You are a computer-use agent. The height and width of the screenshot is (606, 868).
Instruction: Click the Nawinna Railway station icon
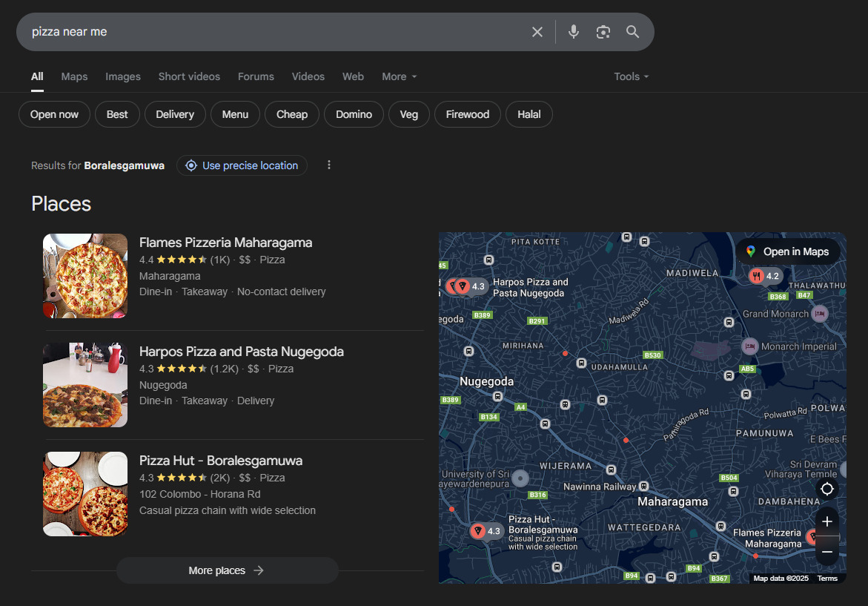click(x=644, y=487)
